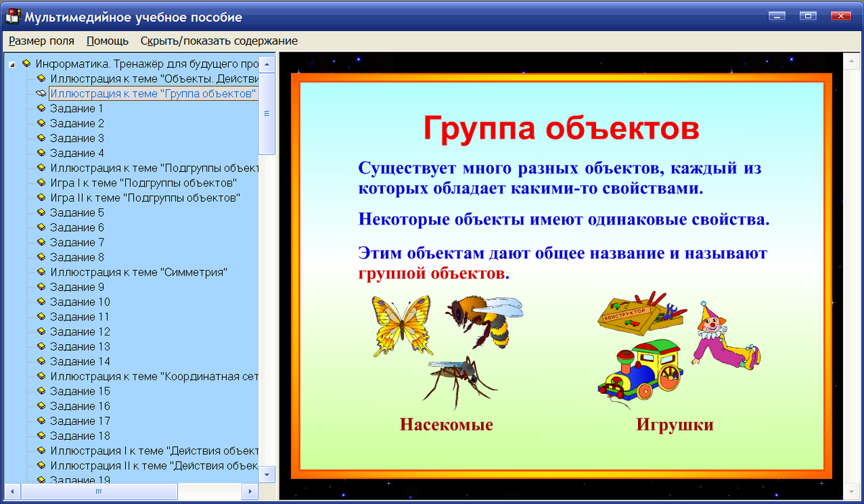Click the tag icon next to "Игра I к теме Подгруппы объектов"
Screen dimensions: 864x504
pos(41,182)
